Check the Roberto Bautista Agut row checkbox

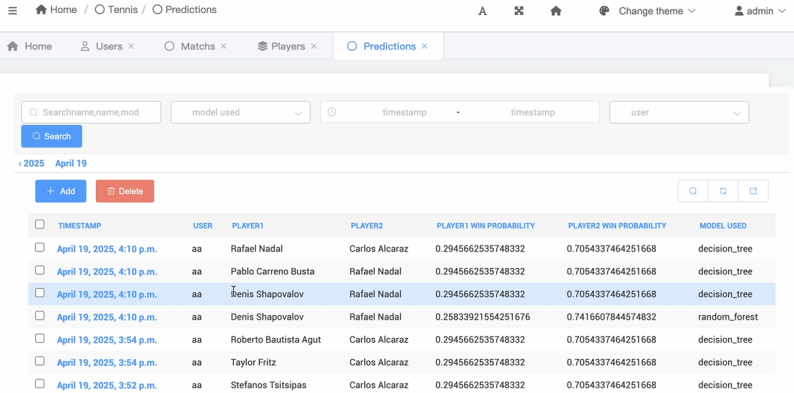[x=39, y=338]
